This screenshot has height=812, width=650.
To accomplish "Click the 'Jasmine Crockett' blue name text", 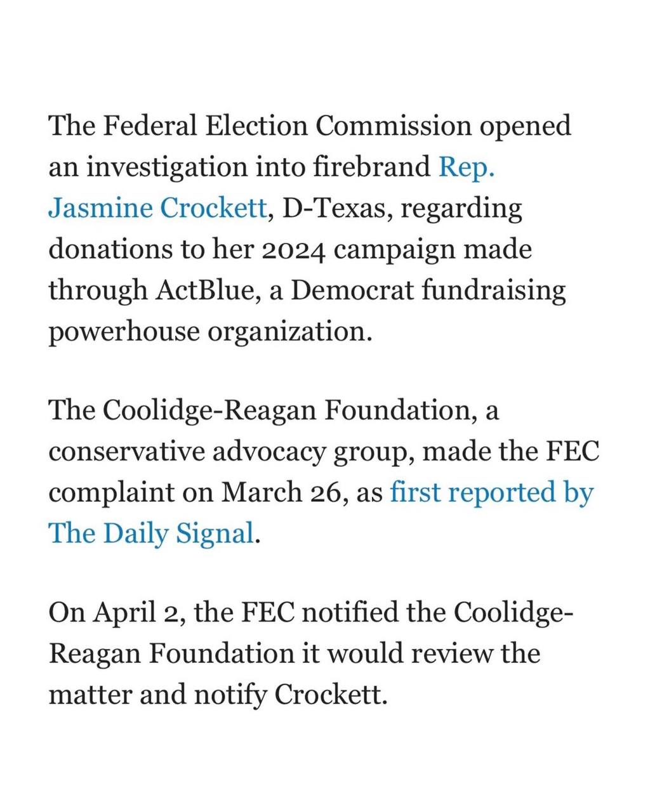I will [x=157, y=208].
